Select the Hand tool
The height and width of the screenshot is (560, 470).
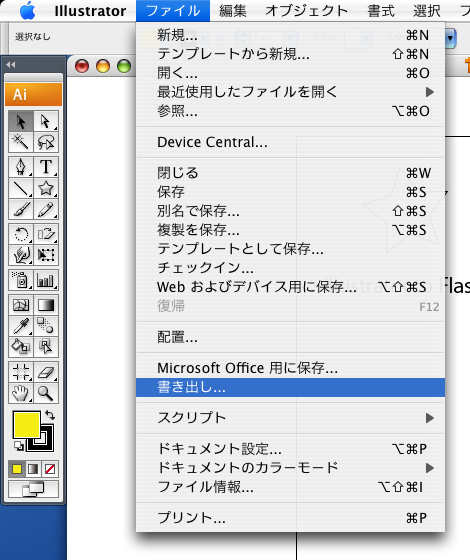(21, 392)
